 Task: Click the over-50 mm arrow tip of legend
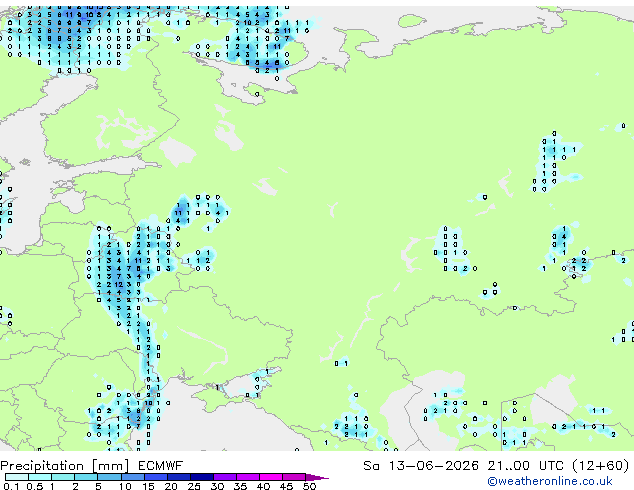[x=317, y=477]
